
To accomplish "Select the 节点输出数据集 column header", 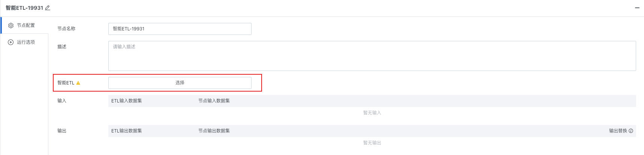I will (x=214, y=131).
